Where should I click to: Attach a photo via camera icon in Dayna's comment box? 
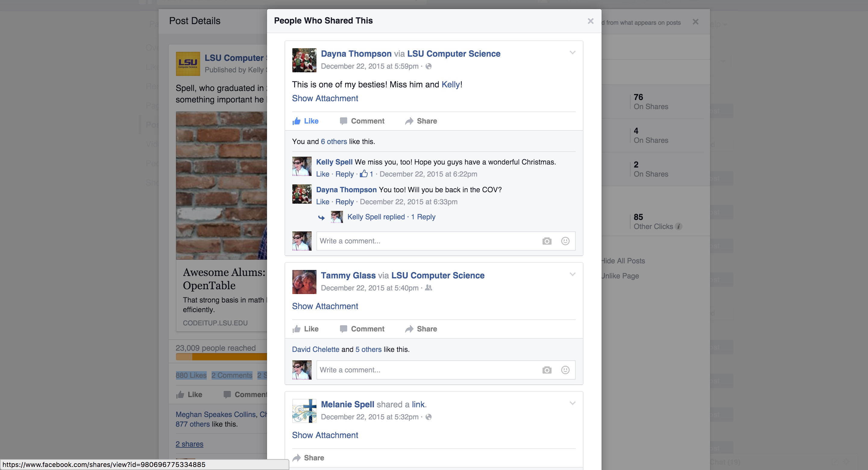[x=546, y=241]
